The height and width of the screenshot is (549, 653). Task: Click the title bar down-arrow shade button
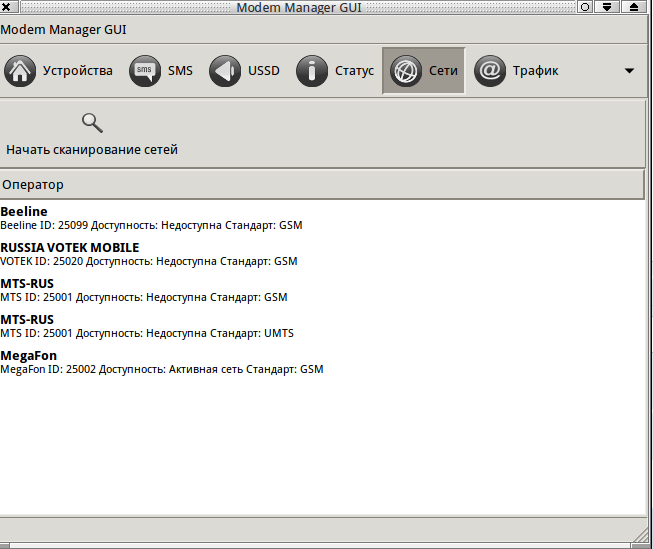(x=607, y=7)
